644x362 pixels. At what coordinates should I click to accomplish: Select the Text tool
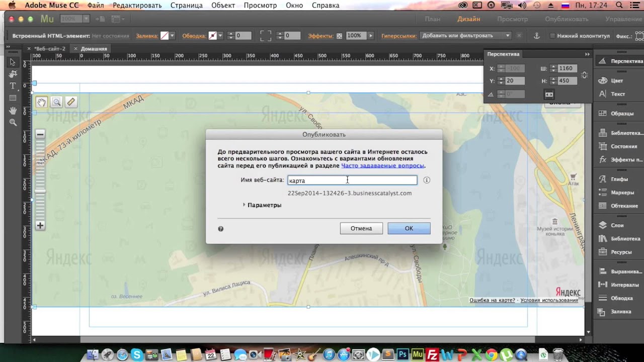click(x=13, y=86)
